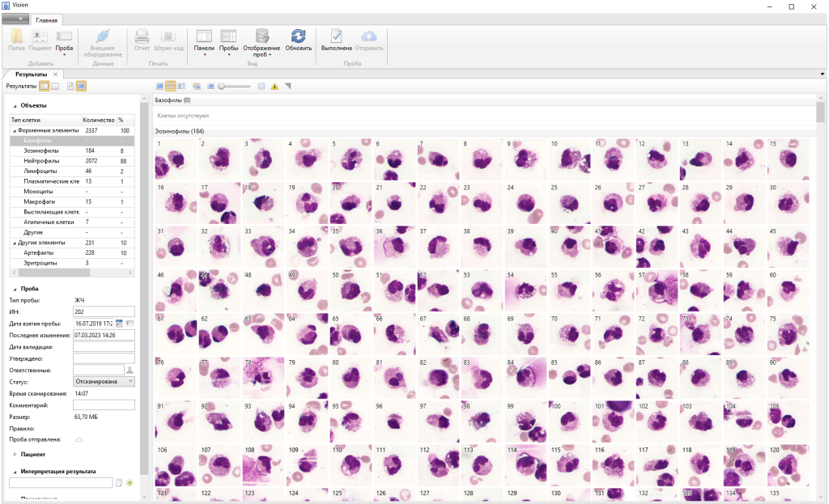Open the Панели panels menu button
The width and height of the screenshot is (829, 504).
tap(204, 40)
